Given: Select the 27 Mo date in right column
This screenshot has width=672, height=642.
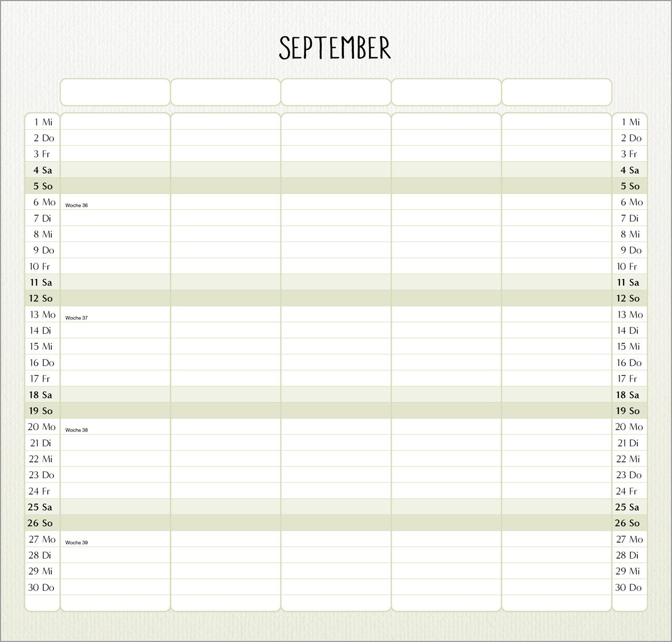Looking at the screenshot, I should click(x=629, y=539).
